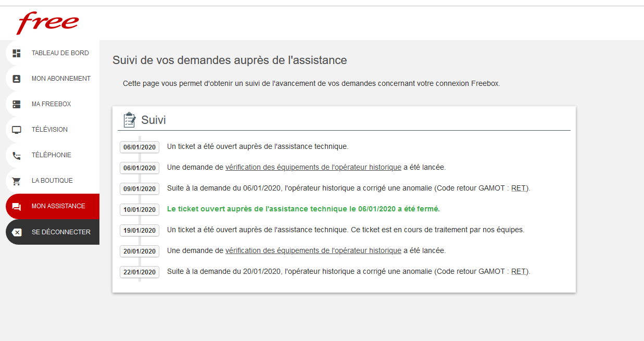Click the RET code on the 22/01/2020 row

pos(519,271)
